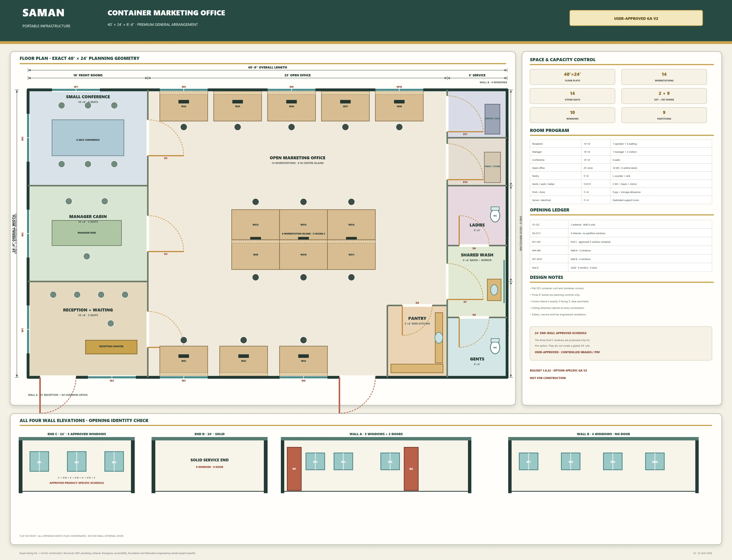This screenshot has height=560, width=732.
Task: Click the SMALL CONFERENCE room label
Action: 88,97
